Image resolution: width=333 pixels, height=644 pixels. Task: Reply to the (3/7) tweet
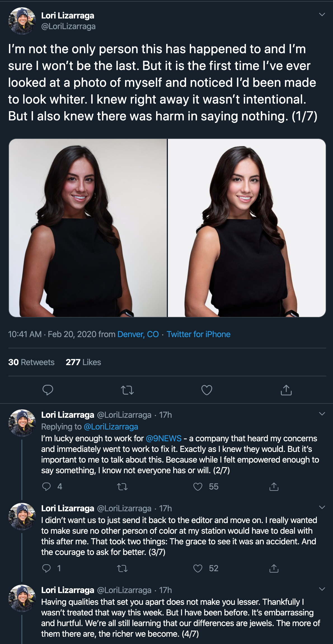tap(46, 568)
